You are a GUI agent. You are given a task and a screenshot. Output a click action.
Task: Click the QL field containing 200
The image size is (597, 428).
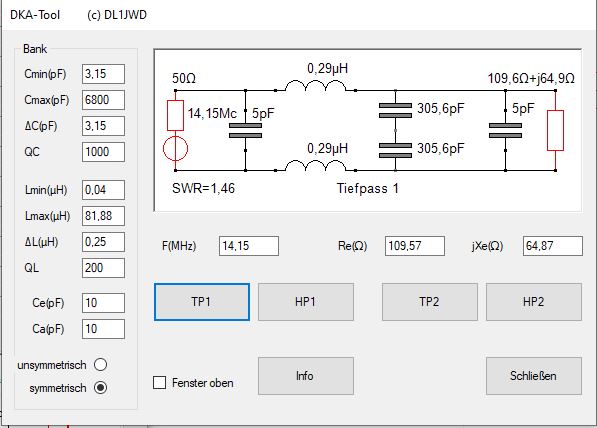click(x=103, y=268)
